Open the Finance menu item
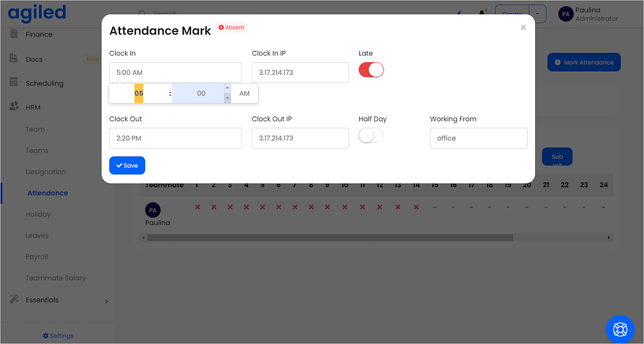 (39, 35)
